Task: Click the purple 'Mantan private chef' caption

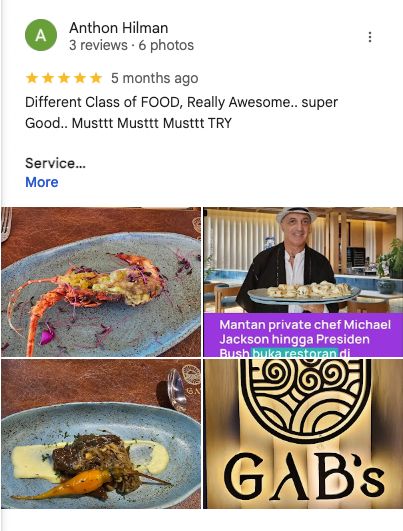Action: tap(303, 335)
